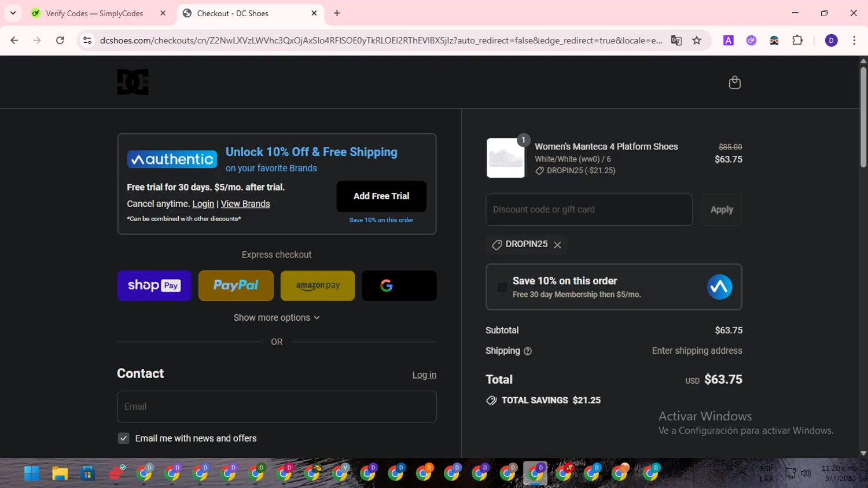868x488 pixels.
Task: Open the masked-face extension icon
Action: pos(774,40)
